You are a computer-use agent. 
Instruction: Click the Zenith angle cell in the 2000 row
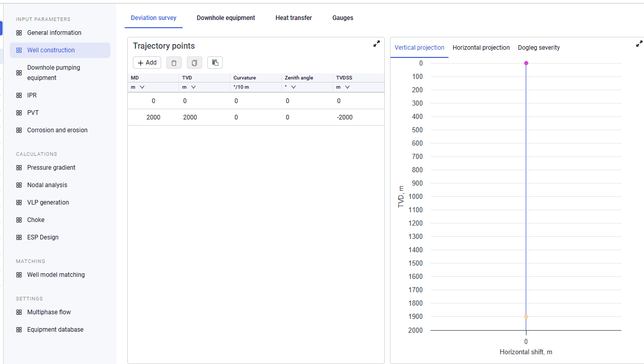[307, 117]
